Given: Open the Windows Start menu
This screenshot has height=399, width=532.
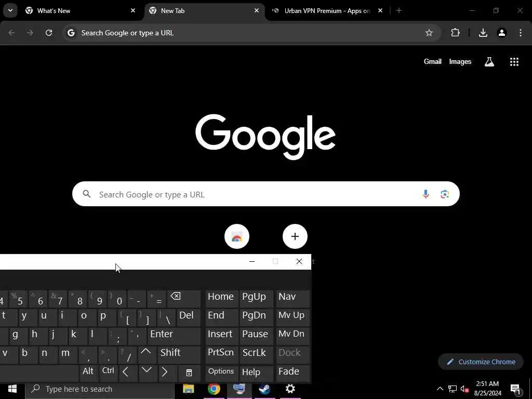Looking at the screenshot, I should coord(12,389).
